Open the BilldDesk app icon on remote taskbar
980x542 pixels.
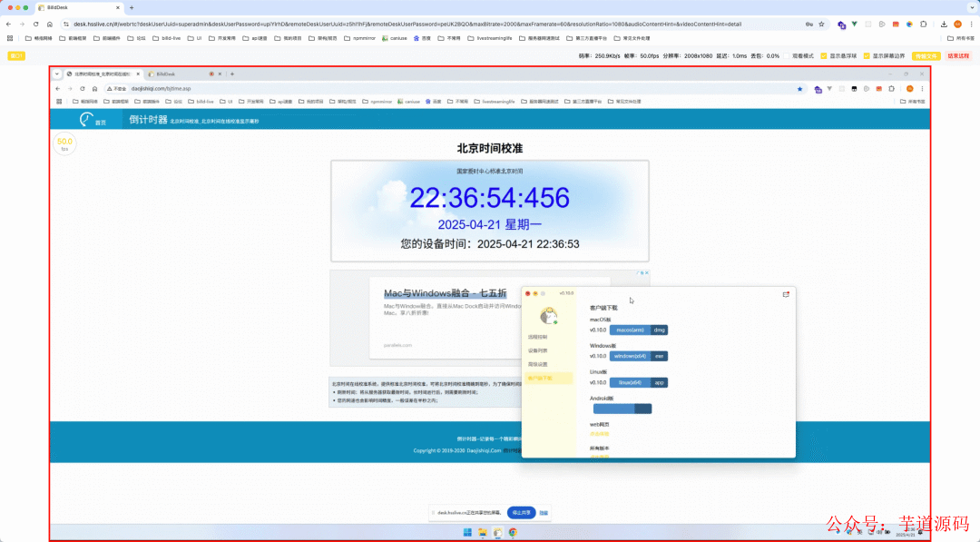(497, 533)
